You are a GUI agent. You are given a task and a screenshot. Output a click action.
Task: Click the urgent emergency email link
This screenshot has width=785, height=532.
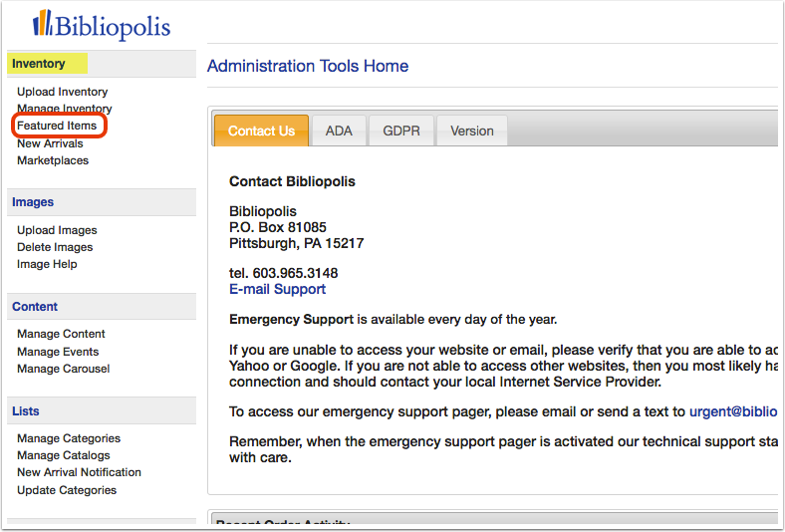733,411
